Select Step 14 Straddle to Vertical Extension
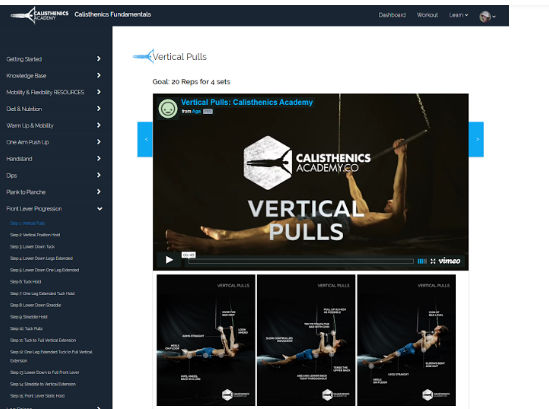The width and height of the screenshot is (549, 409). [43, 384]
